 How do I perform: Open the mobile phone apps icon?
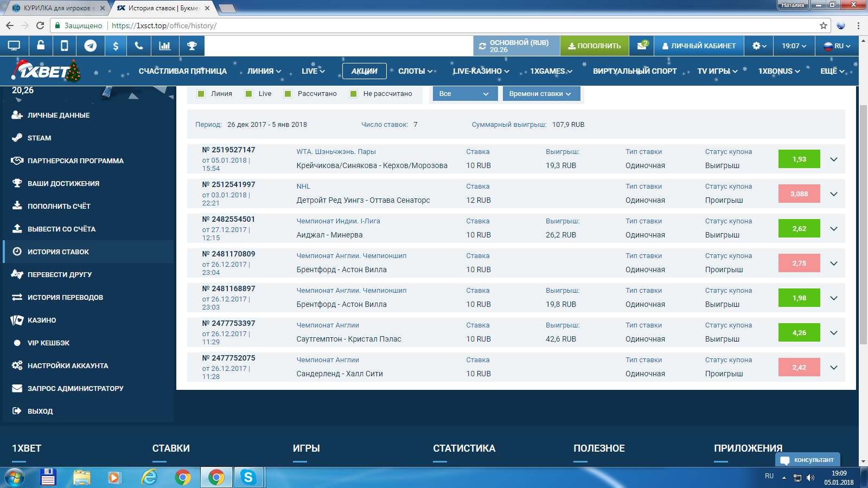(x=65, y=46)
